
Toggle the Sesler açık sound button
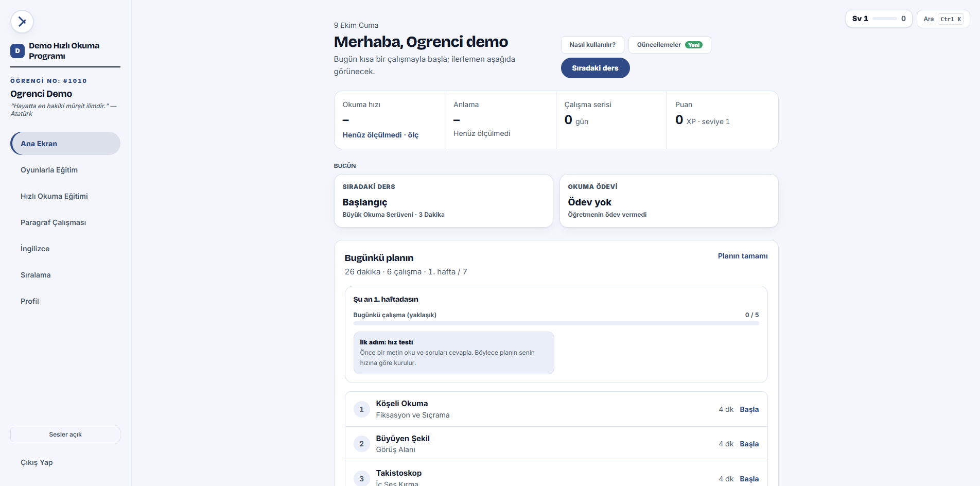click(x=65, y=435)
